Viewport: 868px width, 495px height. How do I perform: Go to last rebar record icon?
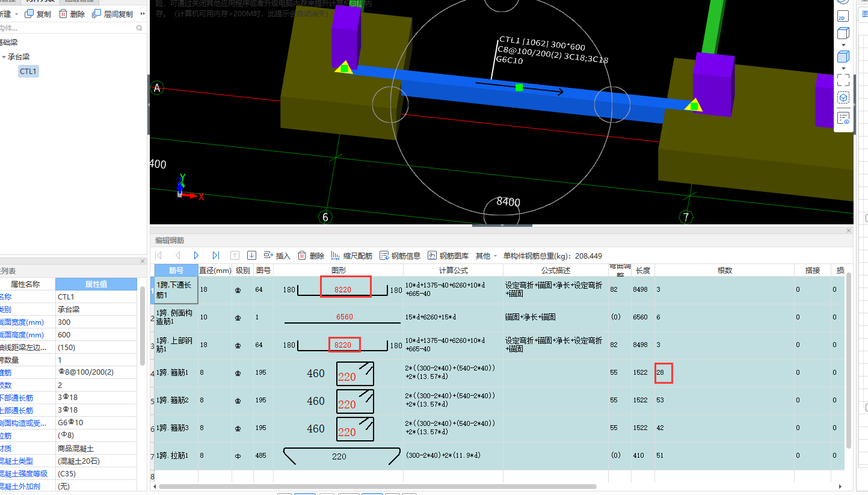pos(215,256)
